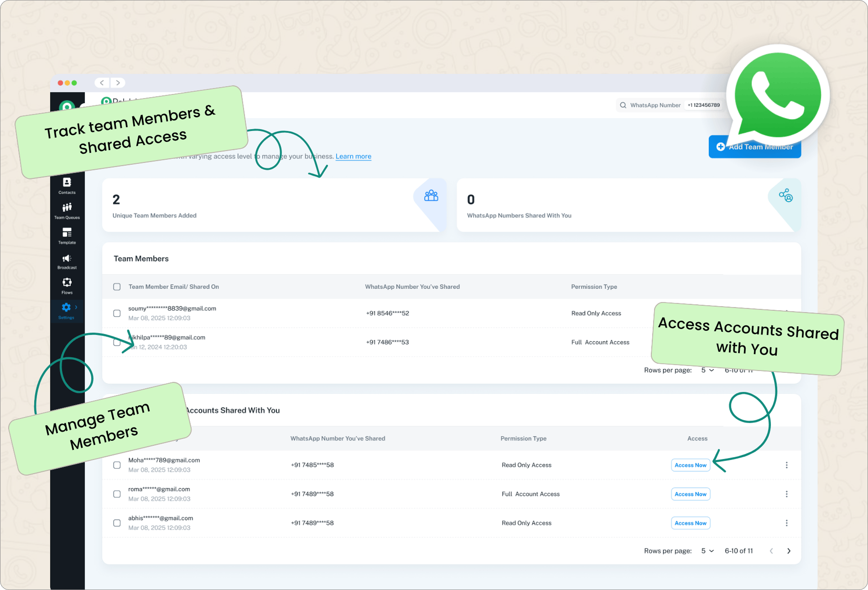Viewport: 868px width, 590px height.
Task: Select the abhis shared account checkbox
Action: pyautogui.click(x=117, y=523)
